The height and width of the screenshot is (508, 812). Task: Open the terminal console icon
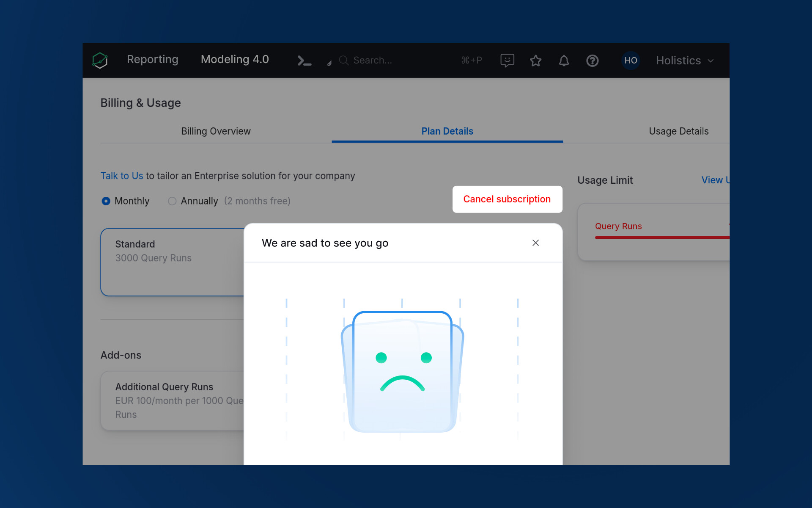304,61
